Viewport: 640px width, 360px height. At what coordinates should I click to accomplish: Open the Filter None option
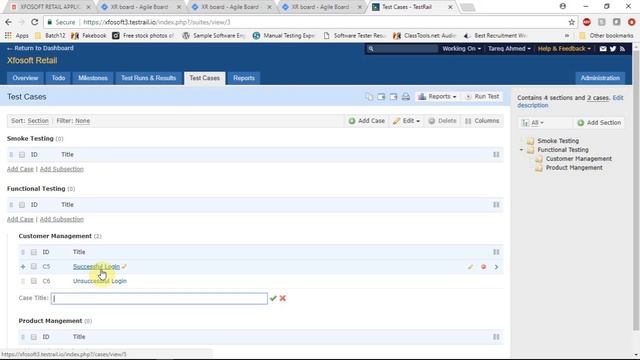pos(82,121)
